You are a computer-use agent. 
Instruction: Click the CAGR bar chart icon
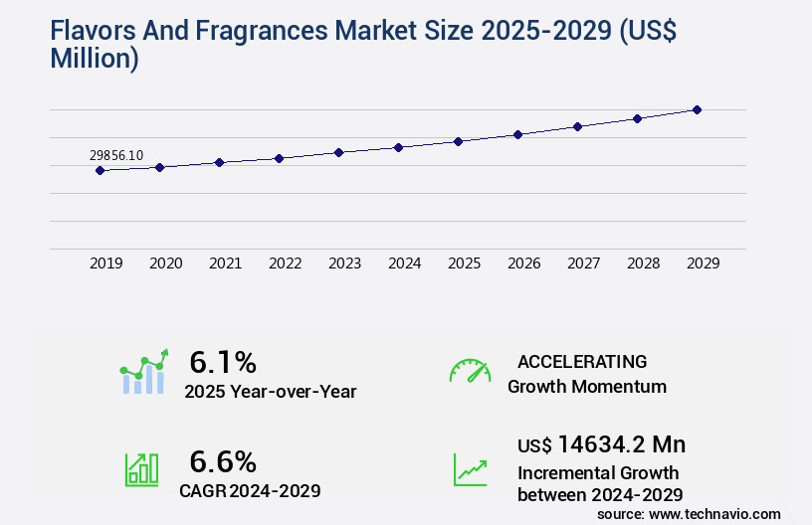click(140, 469)
